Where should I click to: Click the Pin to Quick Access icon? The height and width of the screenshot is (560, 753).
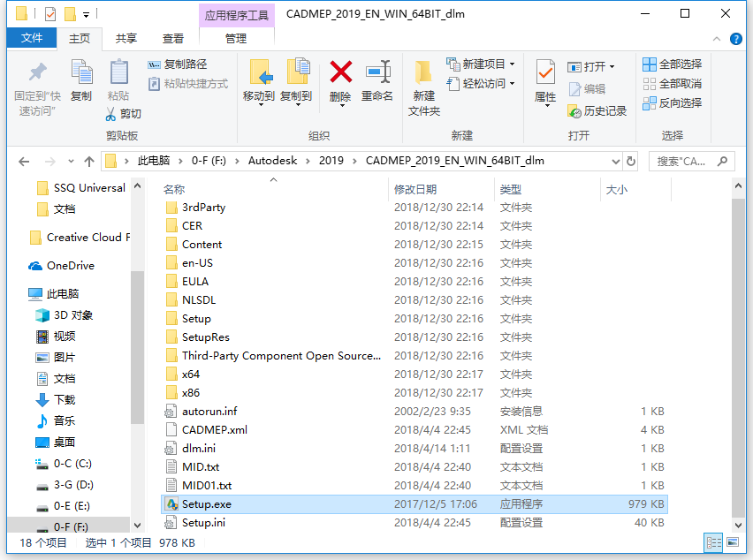[x=37, y=73]
